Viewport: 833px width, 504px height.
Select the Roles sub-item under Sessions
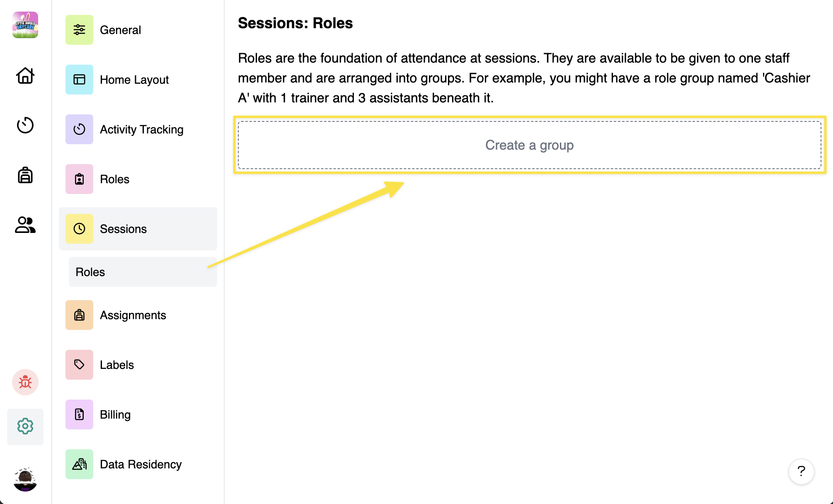point(143,272)
